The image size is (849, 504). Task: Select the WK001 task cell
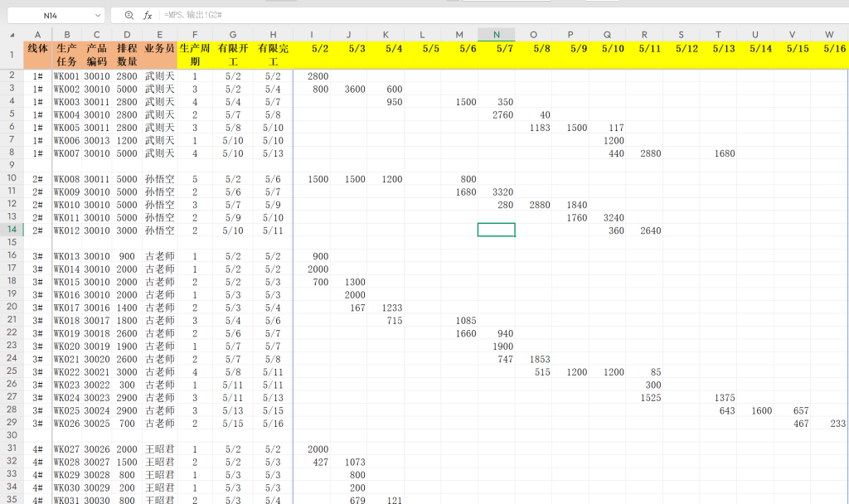click(66, 76)
